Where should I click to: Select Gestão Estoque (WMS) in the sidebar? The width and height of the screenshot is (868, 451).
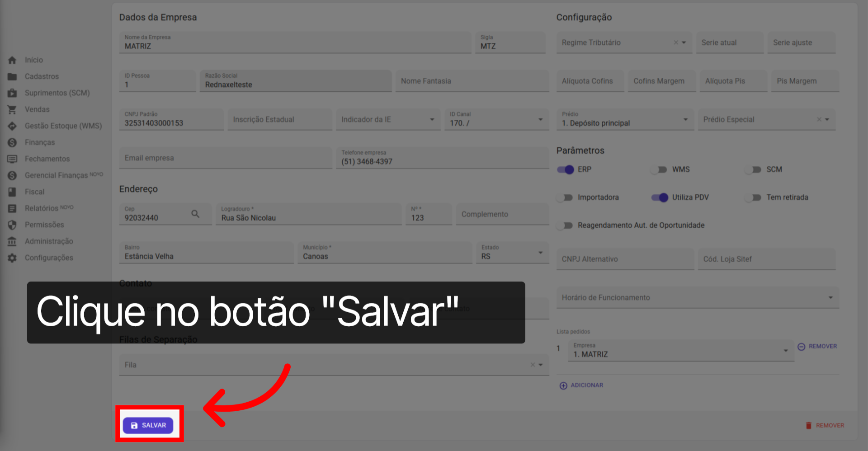click(x=63, y=126)
